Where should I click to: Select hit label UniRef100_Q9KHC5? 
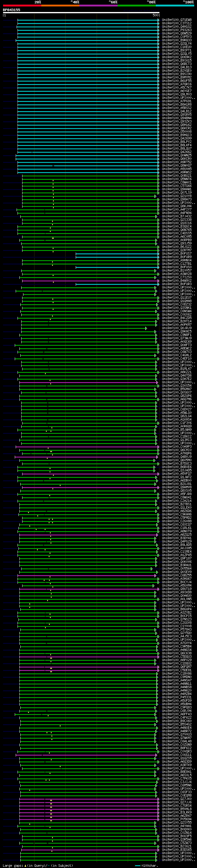[177, 332]
